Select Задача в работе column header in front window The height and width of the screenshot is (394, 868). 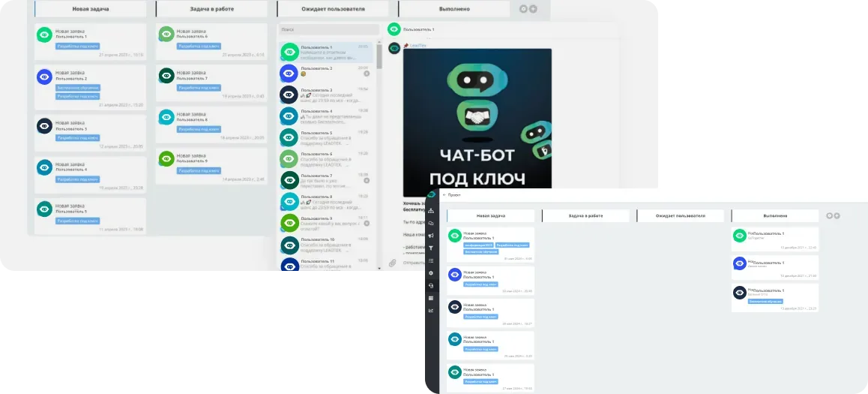pos(585,215)
